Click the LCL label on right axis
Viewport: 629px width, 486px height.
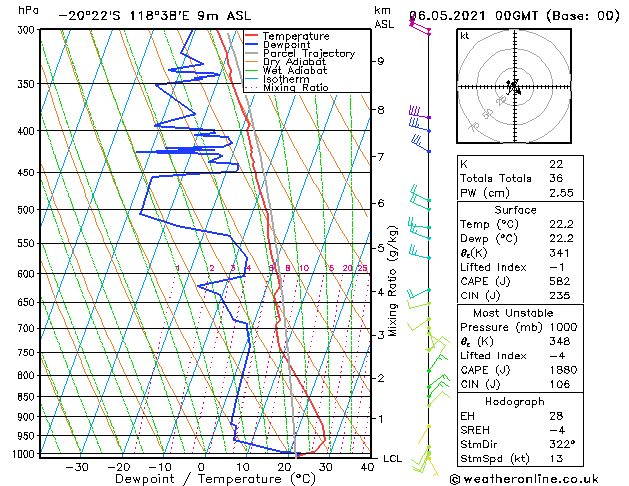393,458
